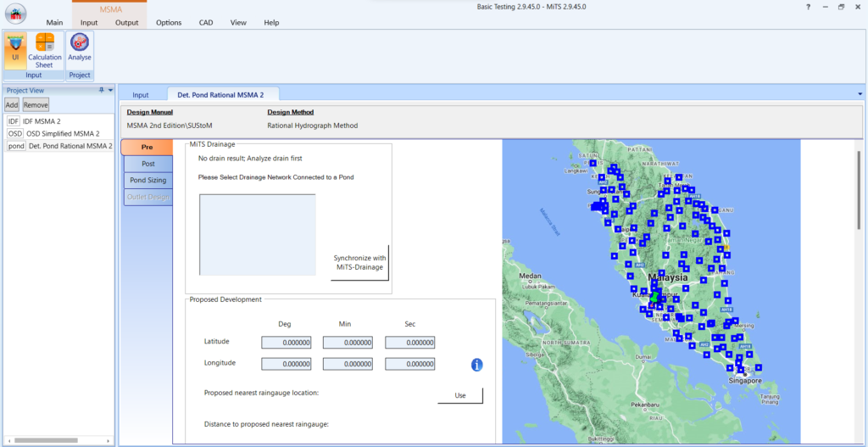Click the Longitude Deg input field
Screen dimensions: 868x447
coord(287,364)
